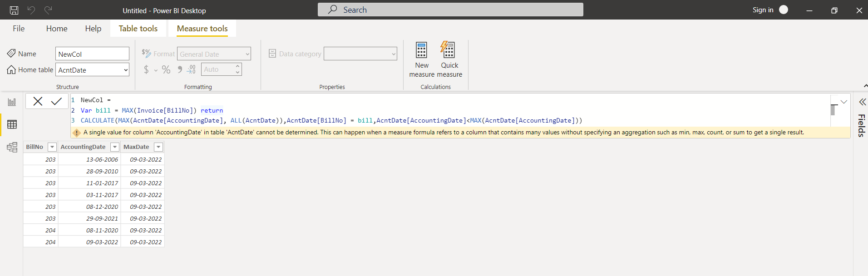
Task: Switch to the Table tools tab
Action: tap(138, 29)
